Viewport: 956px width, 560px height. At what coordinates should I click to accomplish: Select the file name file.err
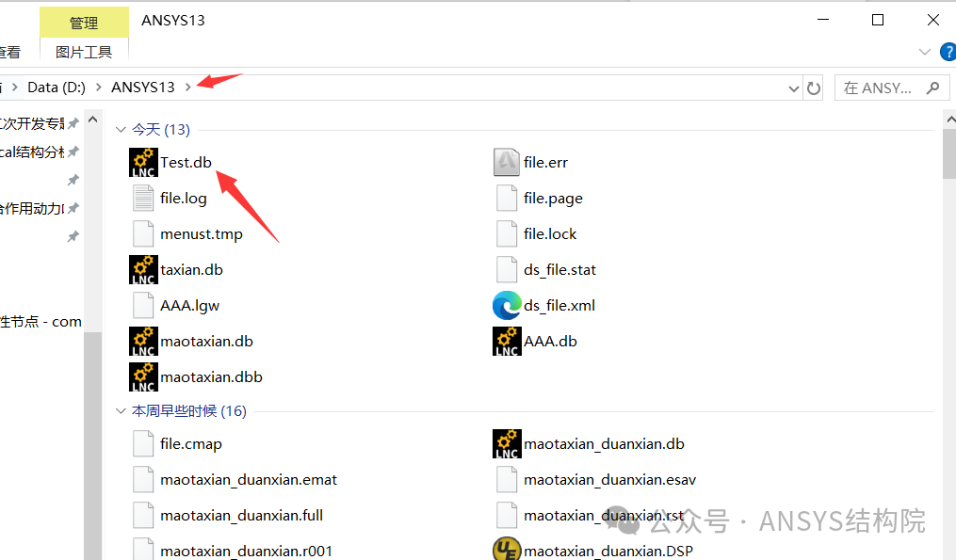545,163
